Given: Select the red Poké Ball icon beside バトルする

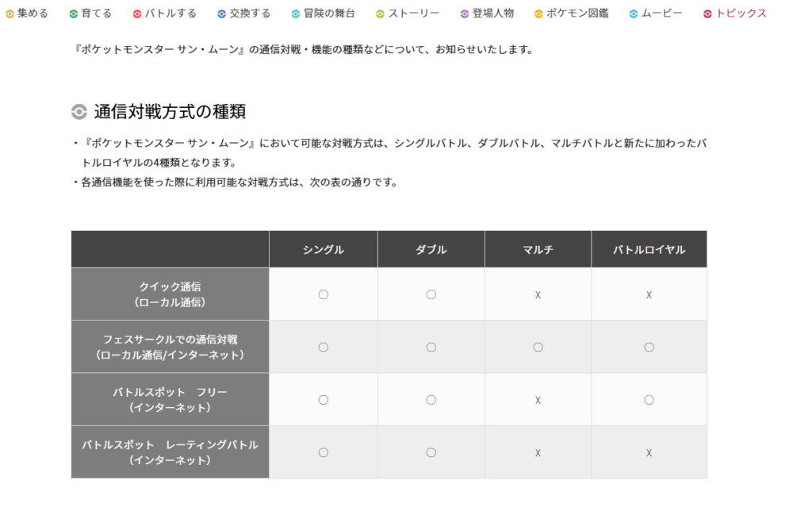Looking at the screenshot, I should click(137, 13).
